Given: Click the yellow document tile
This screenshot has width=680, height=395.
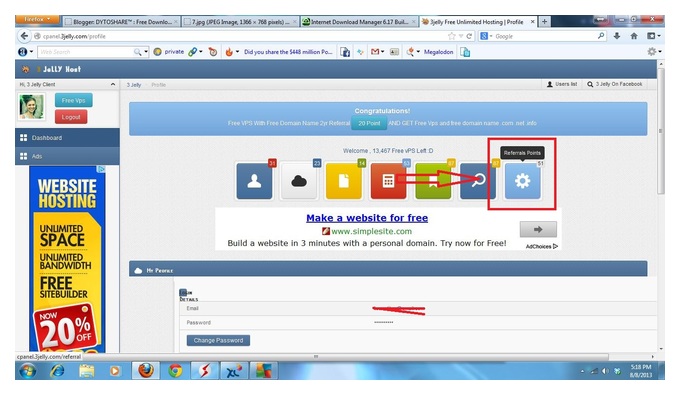Looking at the screenshot, I should coord(343,181).
